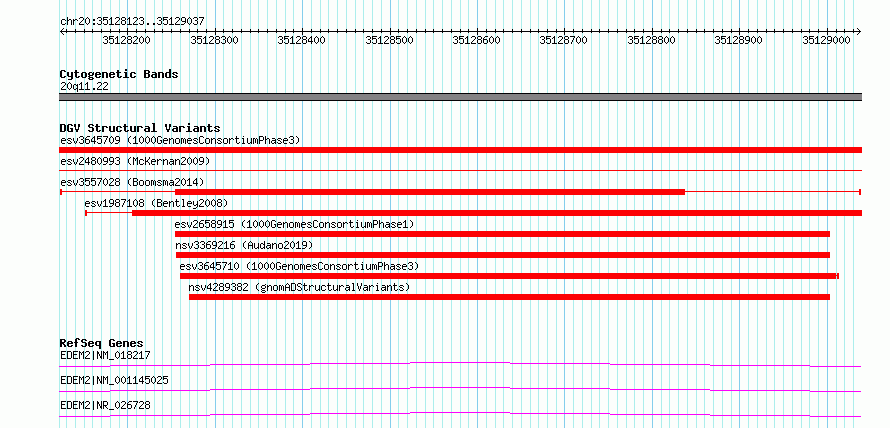The image size is (890, 428).
Task: Click the RefSeq Genes track title
Action: (x=102, y=343)
